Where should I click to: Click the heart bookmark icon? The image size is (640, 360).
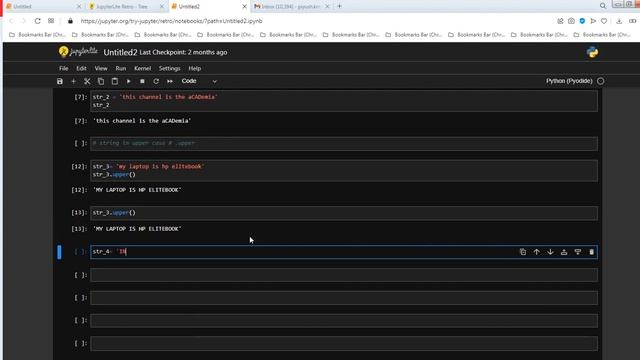pos(604,21)
